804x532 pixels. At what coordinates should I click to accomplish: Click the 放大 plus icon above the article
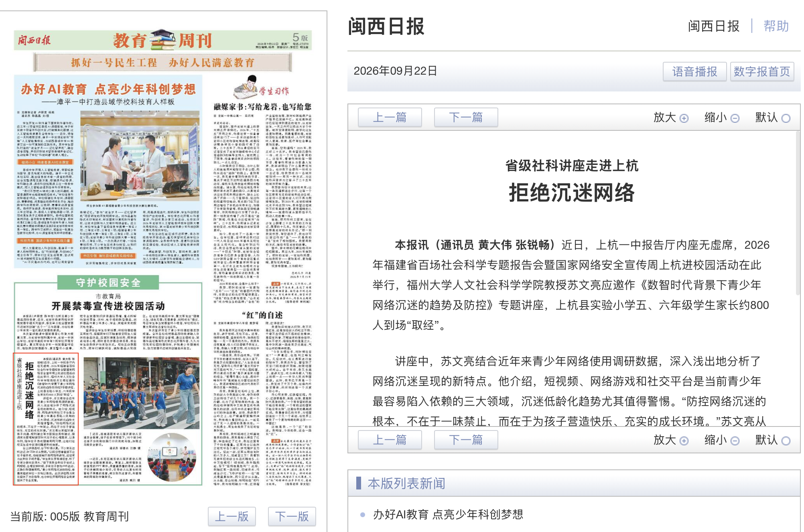(x=684, y=118)
